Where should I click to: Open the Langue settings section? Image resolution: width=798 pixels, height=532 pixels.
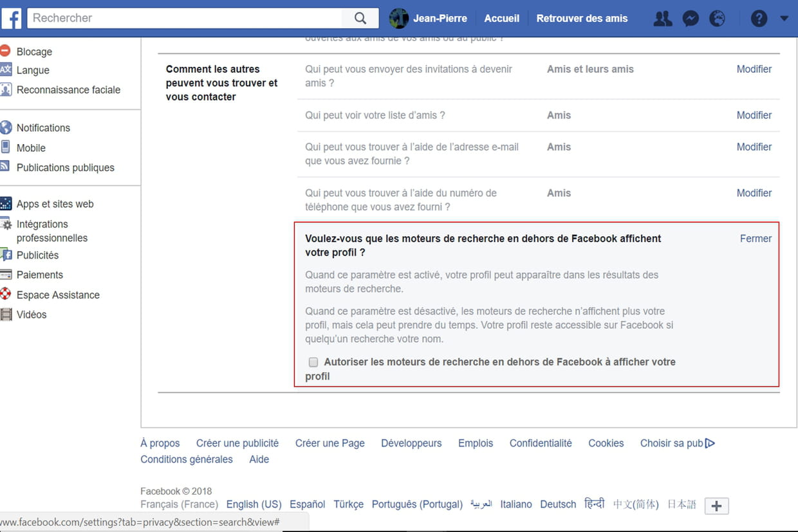pyautogui.click(x=33, y=70)
